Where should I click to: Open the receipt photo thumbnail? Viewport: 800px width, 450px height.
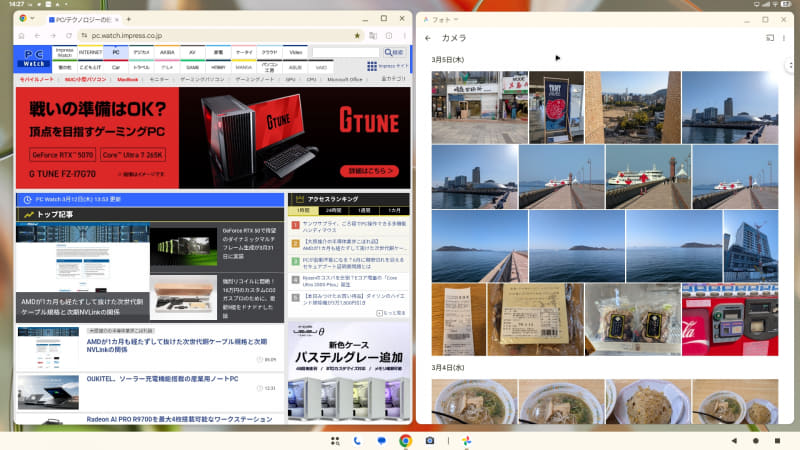[459, 320]
